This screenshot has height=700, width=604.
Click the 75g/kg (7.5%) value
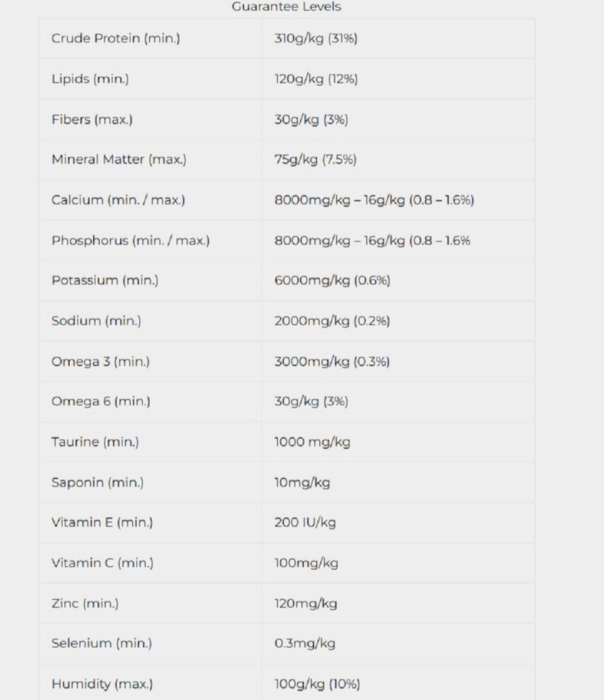316,159
